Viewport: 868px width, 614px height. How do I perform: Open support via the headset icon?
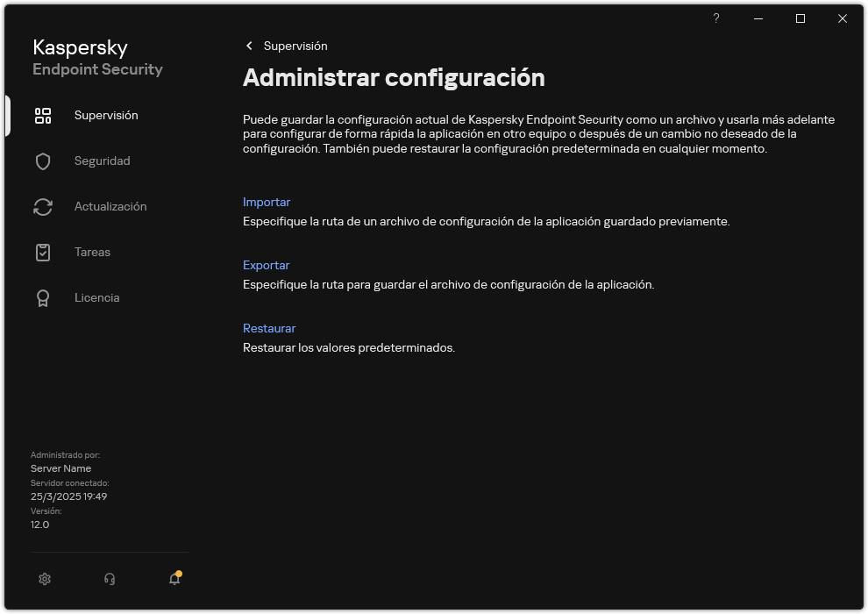point(109,579)
